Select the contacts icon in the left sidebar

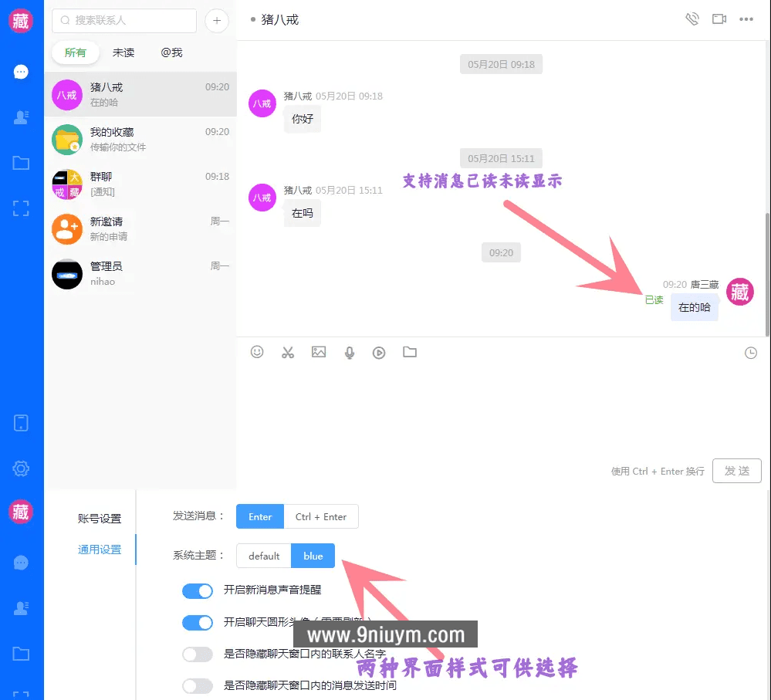[21, 117]
